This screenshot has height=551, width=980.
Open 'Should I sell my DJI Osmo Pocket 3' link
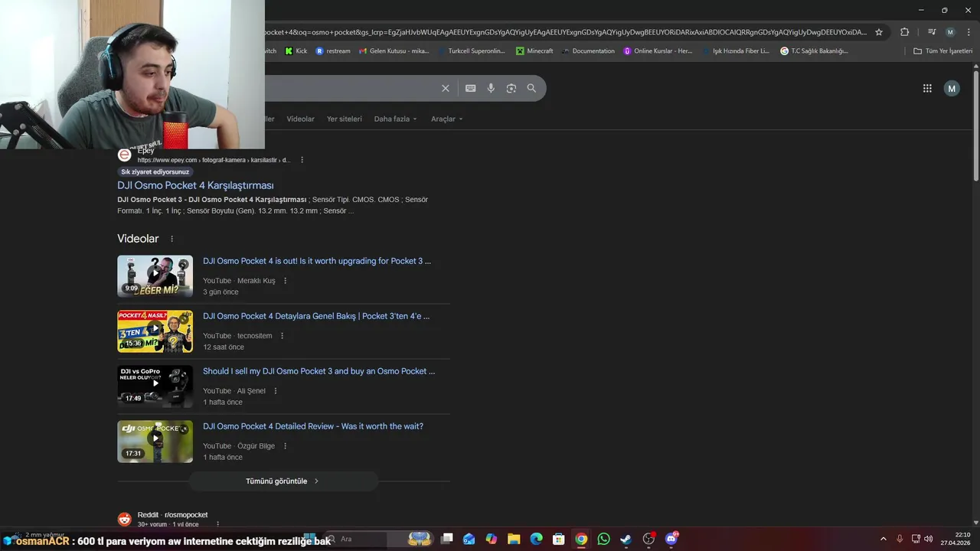click(x=318, y=371)
